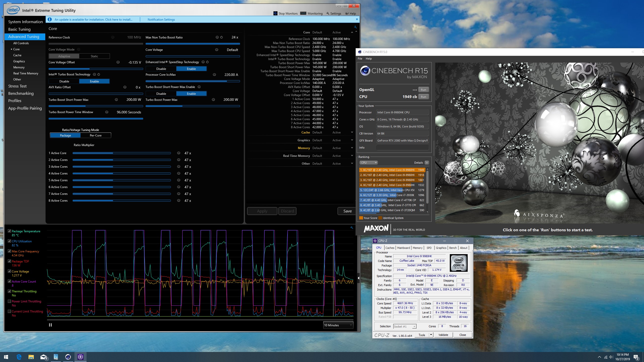Open the Action Center notifications icon
644x362 pixels.
coord(636,357)
